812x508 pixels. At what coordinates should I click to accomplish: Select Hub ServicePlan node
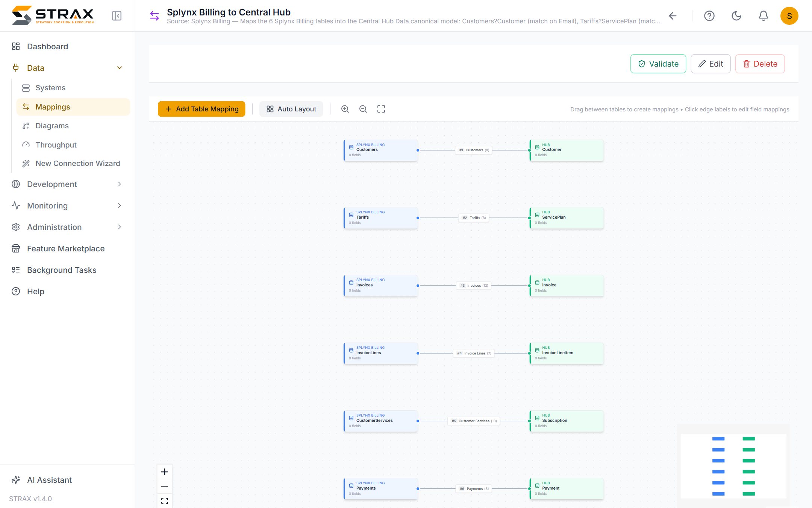pyautogui.click(x=567, y=218)
